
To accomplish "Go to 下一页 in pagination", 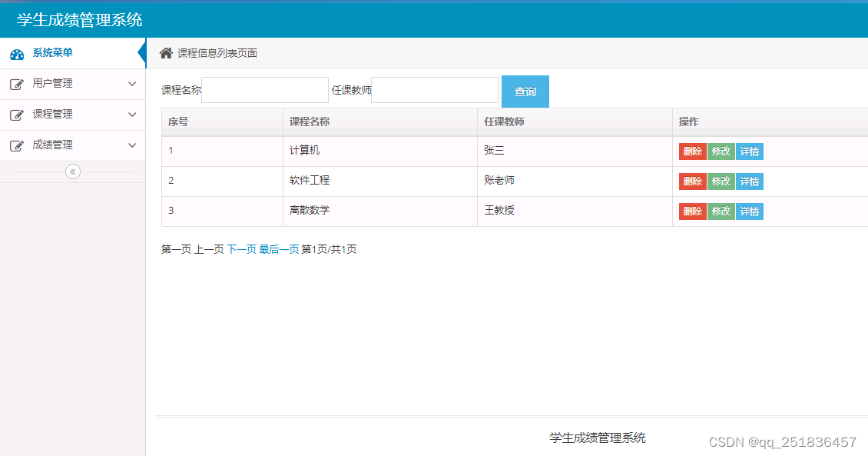I will tap(241, 249).
